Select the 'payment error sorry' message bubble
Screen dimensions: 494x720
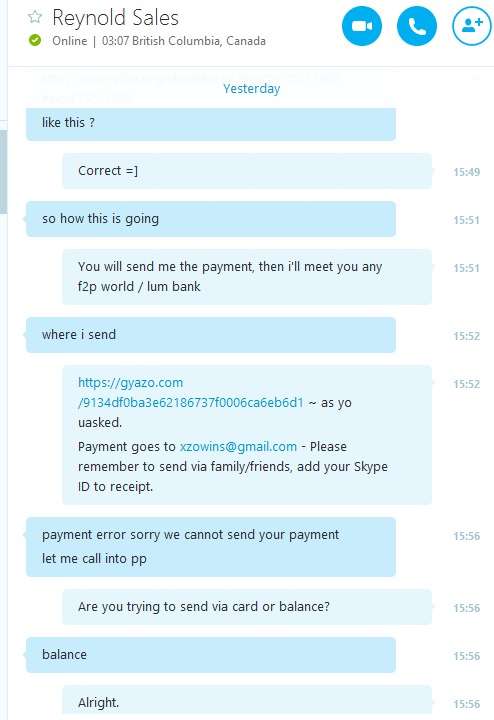coord(211,547)
